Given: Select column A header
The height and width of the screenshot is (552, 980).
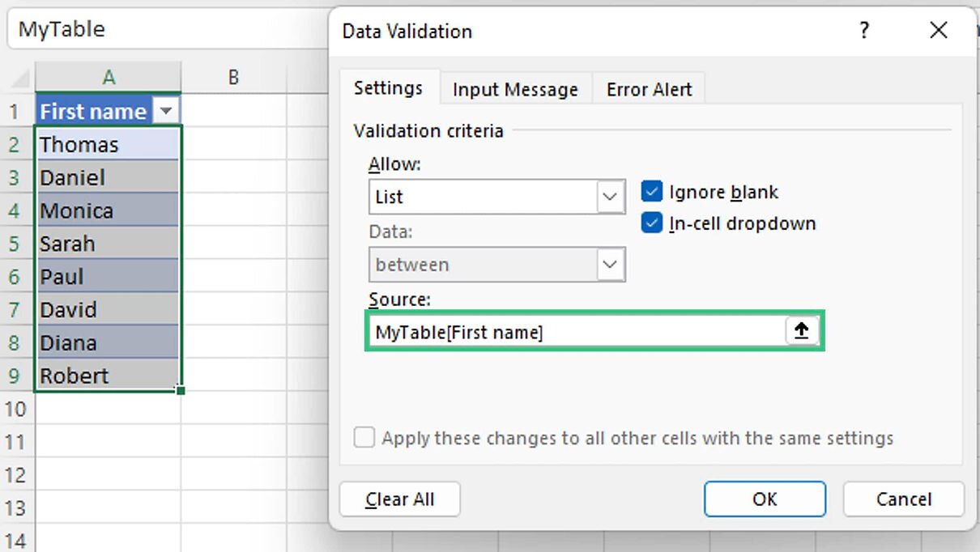Looking at the screenshot, I should pyautogui.click(x=109, y=78).
